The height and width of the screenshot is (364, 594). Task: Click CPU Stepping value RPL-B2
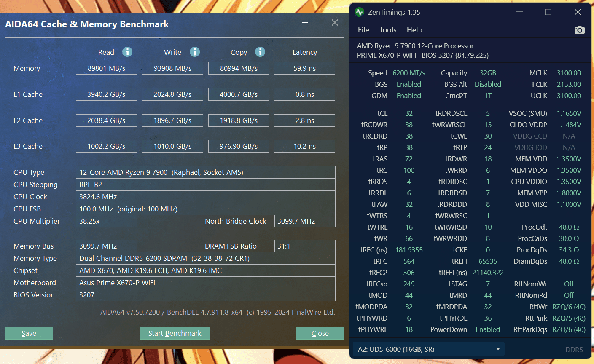point(206,185)
